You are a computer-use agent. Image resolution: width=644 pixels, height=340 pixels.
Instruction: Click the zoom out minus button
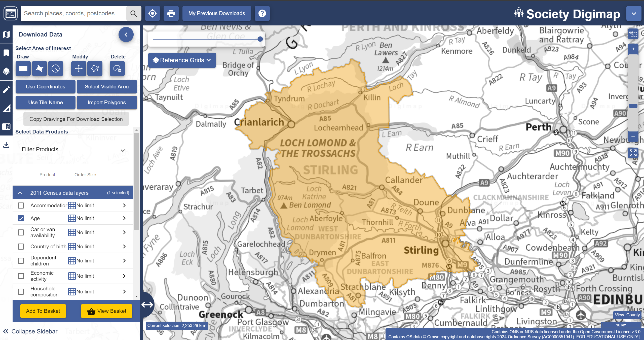[633, 137]
